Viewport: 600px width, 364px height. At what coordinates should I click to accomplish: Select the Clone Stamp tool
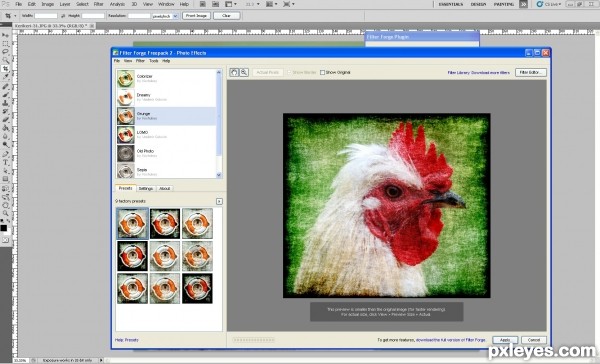(5, 103)
